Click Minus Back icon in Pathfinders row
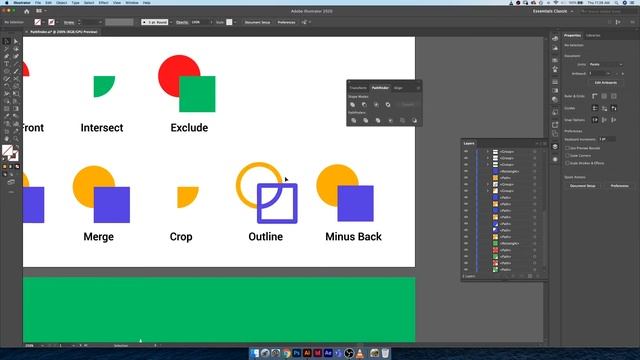 coord(414,120)
